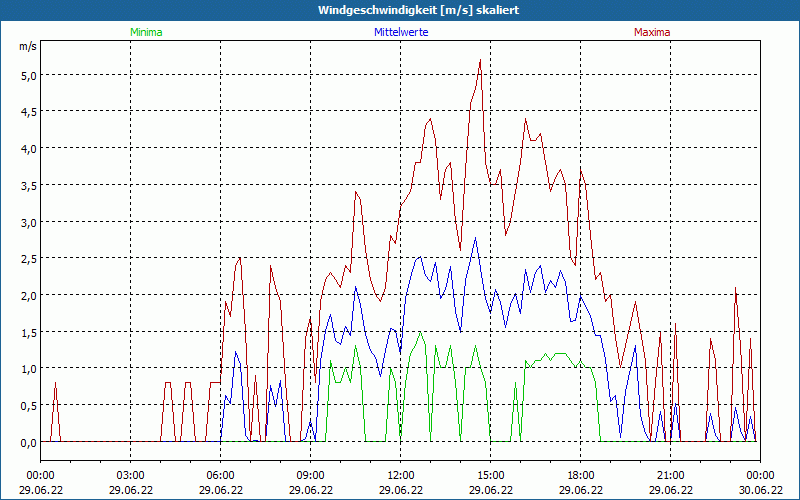Click the 15:00 time axis label

[491, 476]
